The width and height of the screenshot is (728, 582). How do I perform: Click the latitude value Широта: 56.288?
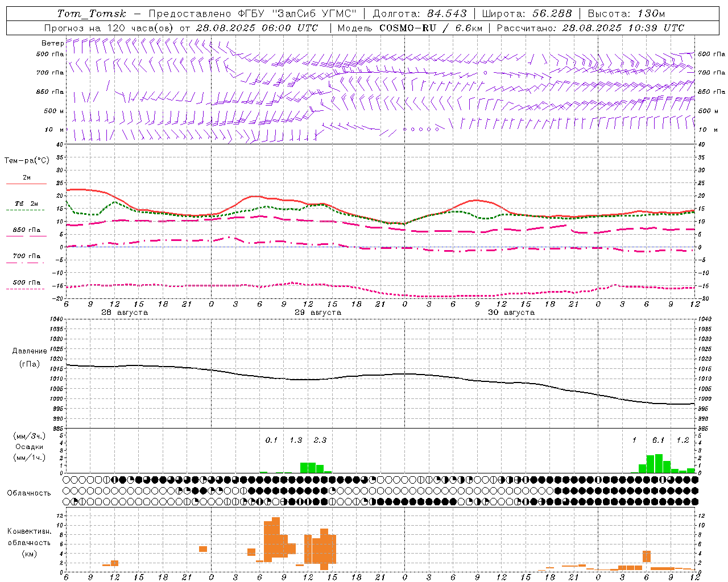pyautogui.click(x=527, y=14)
